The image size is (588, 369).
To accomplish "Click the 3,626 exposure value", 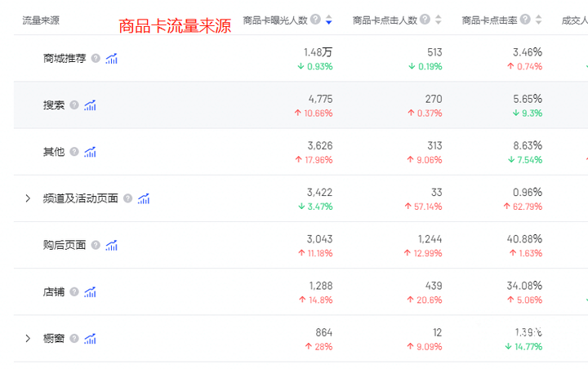I will point(320,145).
